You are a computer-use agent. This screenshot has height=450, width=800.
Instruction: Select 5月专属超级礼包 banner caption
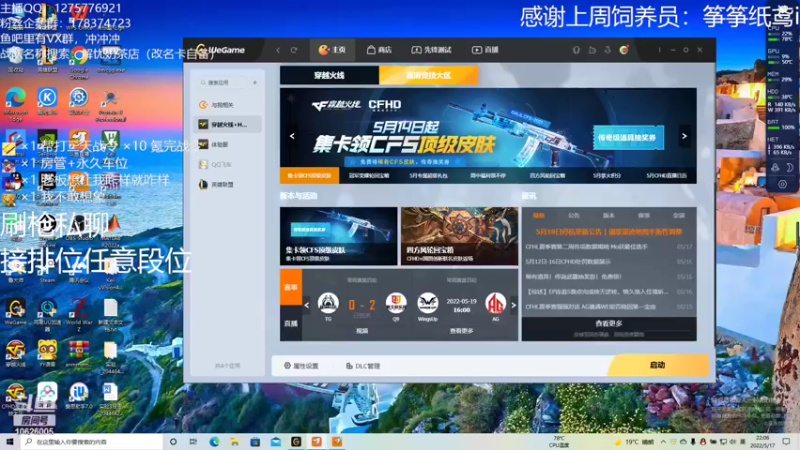click(x=428, y=175)
